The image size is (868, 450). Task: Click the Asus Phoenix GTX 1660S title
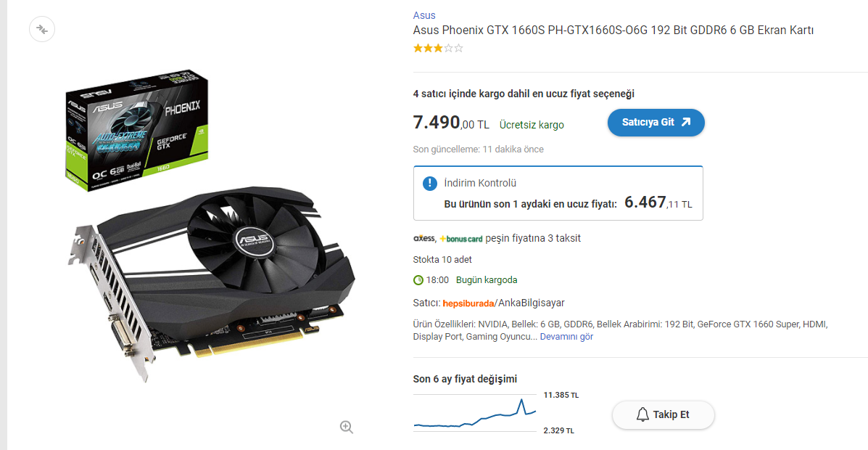613,30
